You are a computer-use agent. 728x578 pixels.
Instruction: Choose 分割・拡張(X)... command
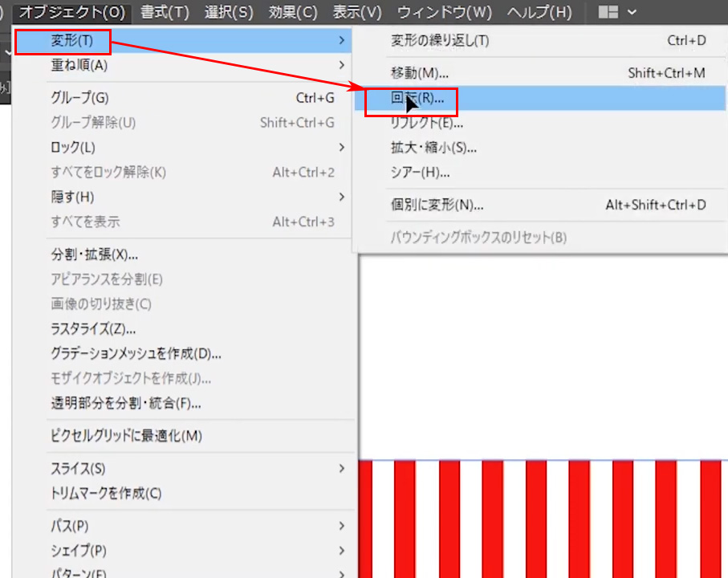coord(182,254)
